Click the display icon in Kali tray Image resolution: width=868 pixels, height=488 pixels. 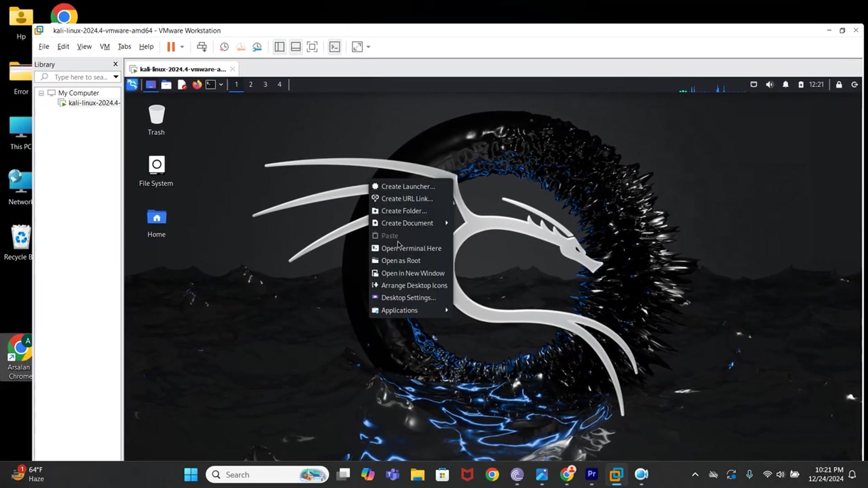point(754,84)
